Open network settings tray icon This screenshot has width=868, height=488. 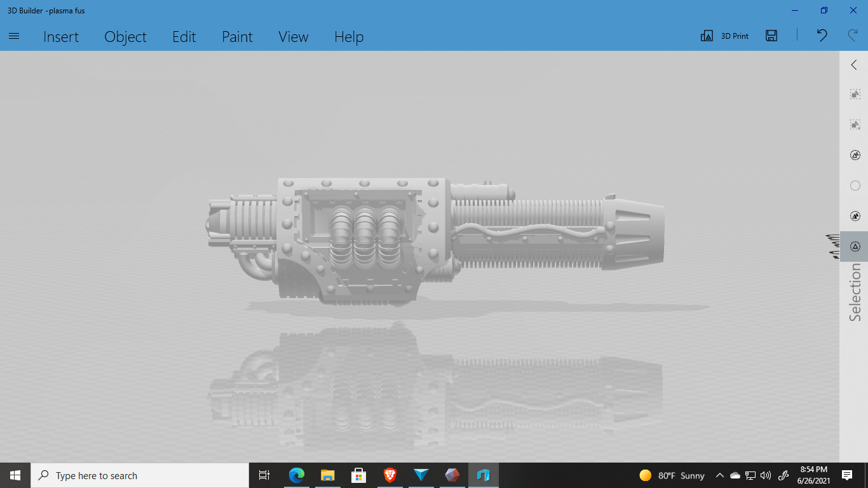(x=750, y=475)
